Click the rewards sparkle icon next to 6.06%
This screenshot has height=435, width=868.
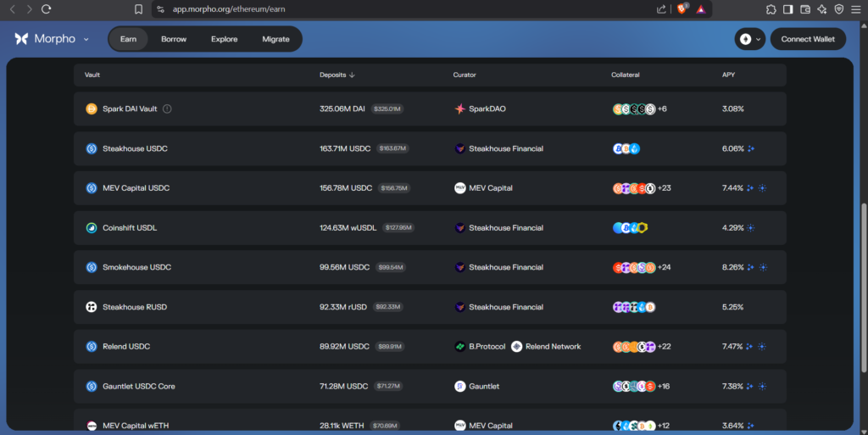coord(751,148)
